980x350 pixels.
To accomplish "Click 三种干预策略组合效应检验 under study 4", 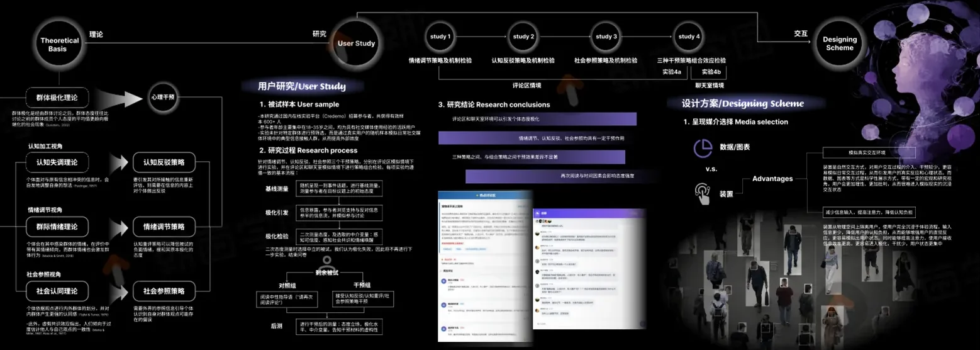I will [x=691, y=61].
